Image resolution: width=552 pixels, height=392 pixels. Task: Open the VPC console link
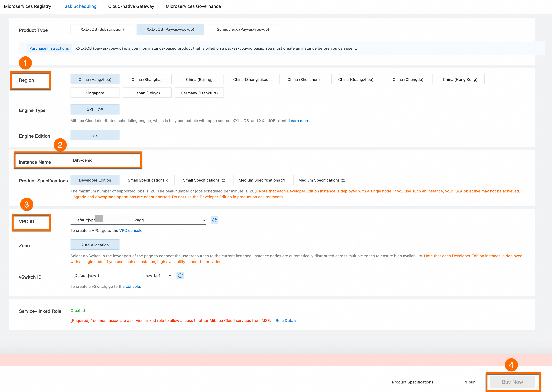131,231
